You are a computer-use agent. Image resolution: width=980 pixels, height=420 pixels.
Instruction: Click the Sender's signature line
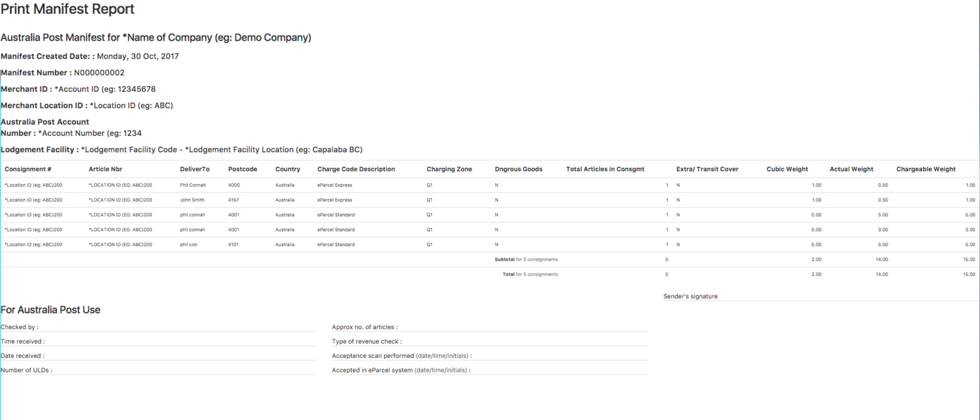821,296
